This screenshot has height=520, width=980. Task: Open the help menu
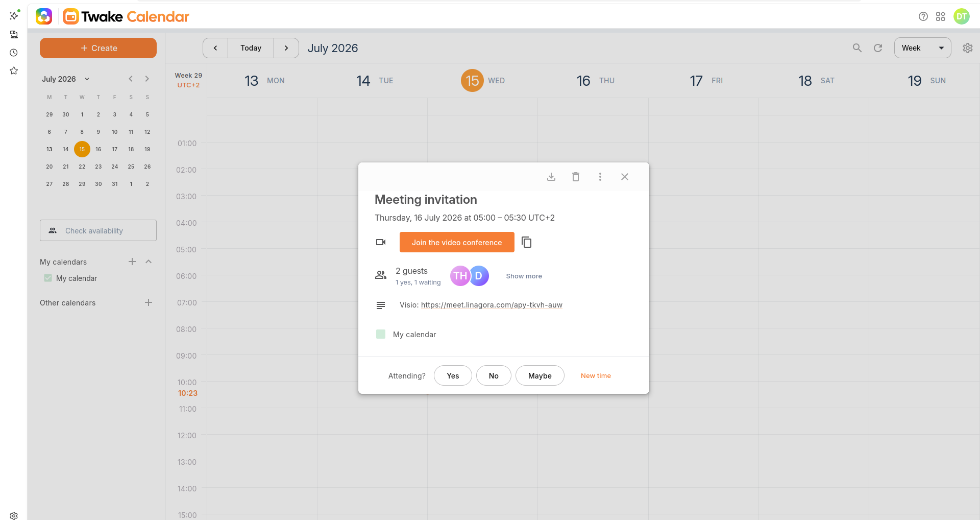click(x=923, y=16)
